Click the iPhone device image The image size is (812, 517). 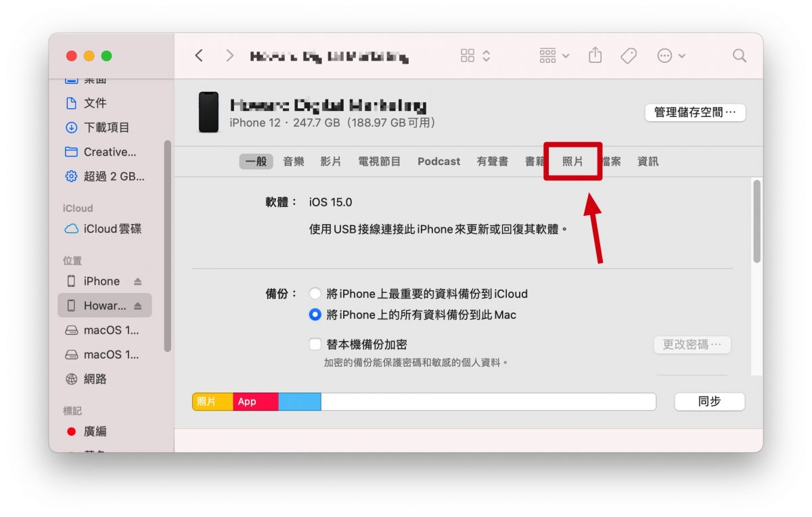[x=208, y=112]
